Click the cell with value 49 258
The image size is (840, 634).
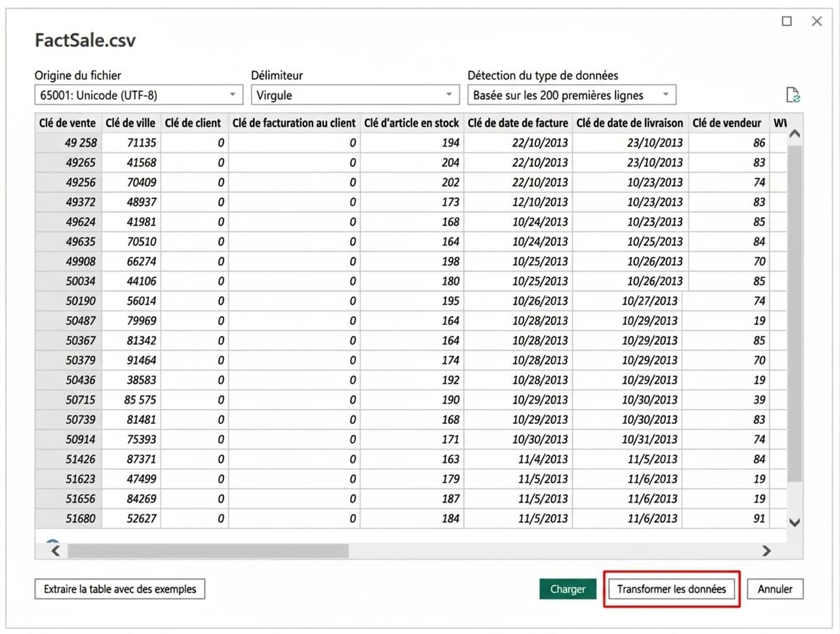pyautogui.click(x=69, y=143)
